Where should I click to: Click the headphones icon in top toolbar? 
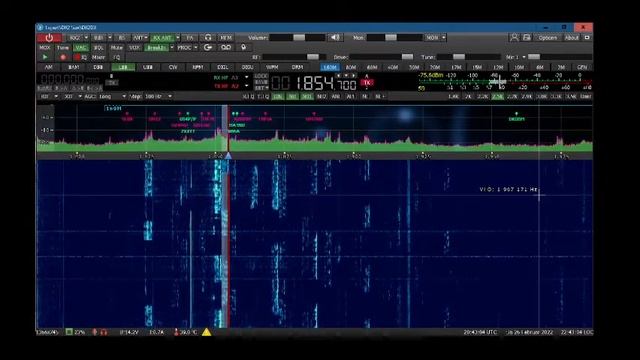point(208,38)
